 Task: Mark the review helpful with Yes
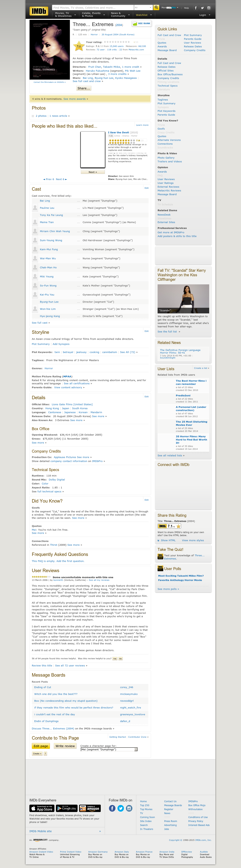[x=115, y=658]
